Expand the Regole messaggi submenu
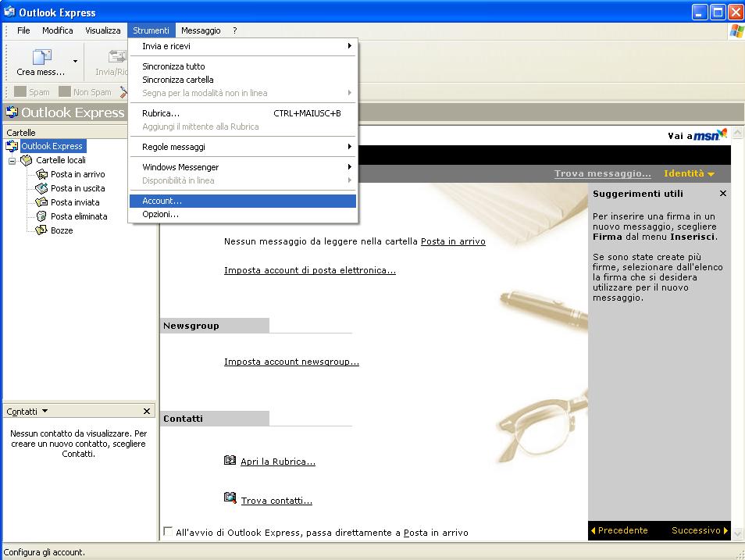The width and height of the screenshot is (745, 560). tap(243, 147)
